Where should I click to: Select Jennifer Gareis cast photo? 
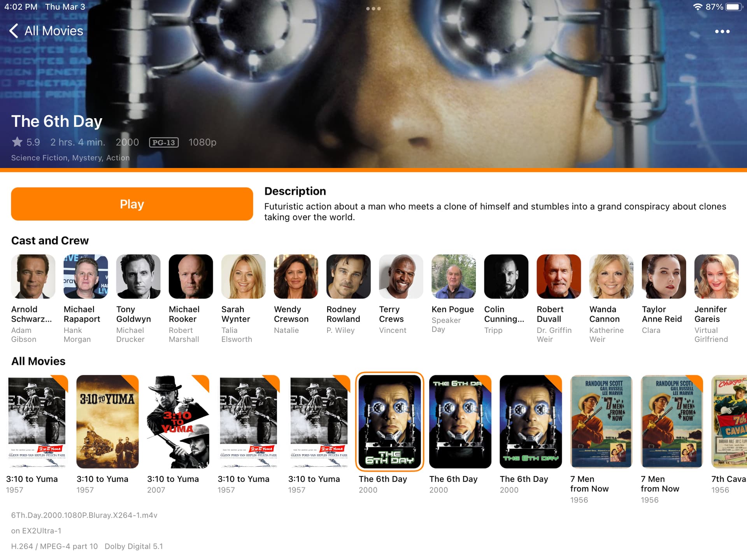click(716, 276)
